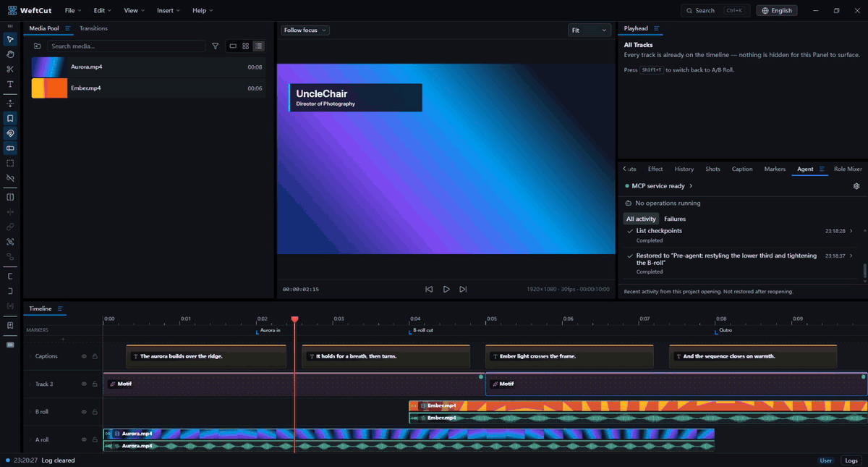Expand the A roll track chevron
Screen dimensions: 868x467
tap(30, 439)
